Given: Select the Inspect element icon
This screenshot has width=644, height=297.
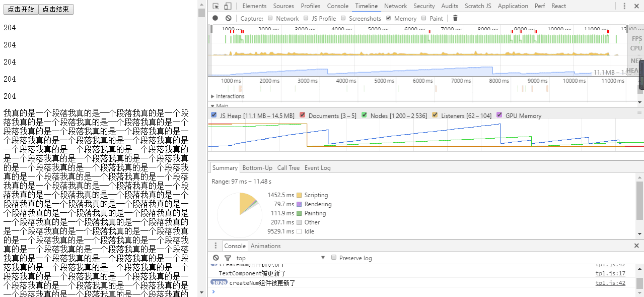Looking at the screenshot, I should pyautogui.click(x=216, y=6).
